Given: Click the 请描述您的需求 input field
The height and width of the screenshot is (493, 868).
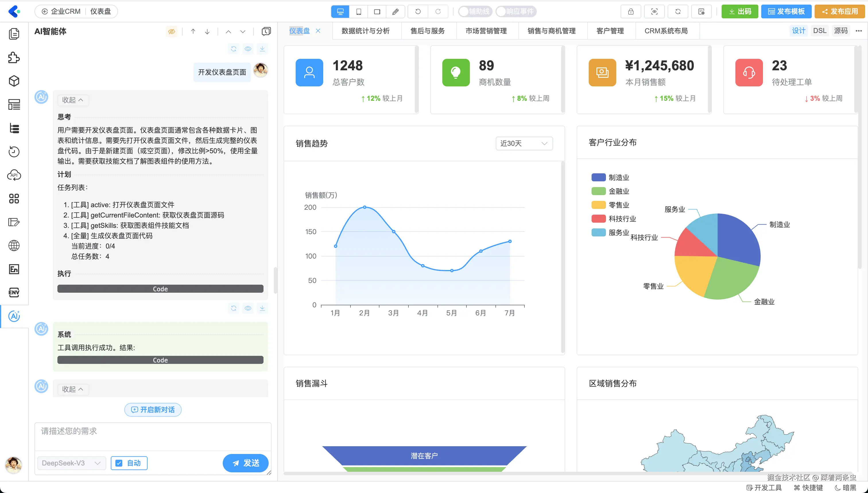Looking at the screenshot, I should (152, 436).
